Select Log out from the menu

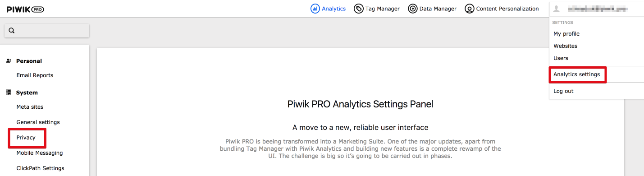pyautogui.click(x=563, y=91)
